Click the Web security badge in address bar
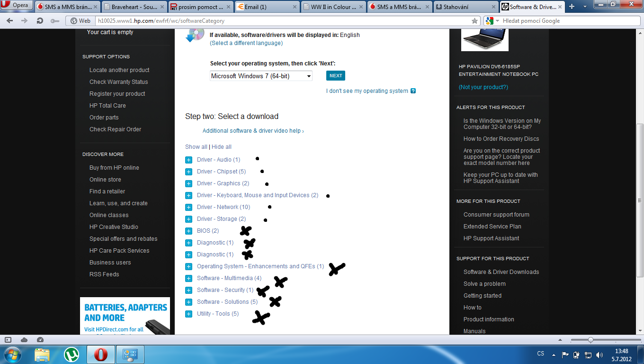The width and height of the screenshot is (644, 364). point(80,21)
